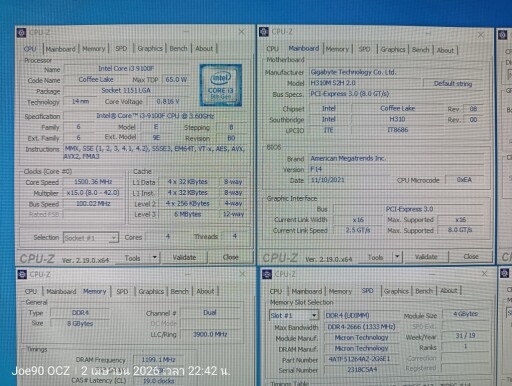Click the Intel Core i3 logo badge

click(221, 85)
